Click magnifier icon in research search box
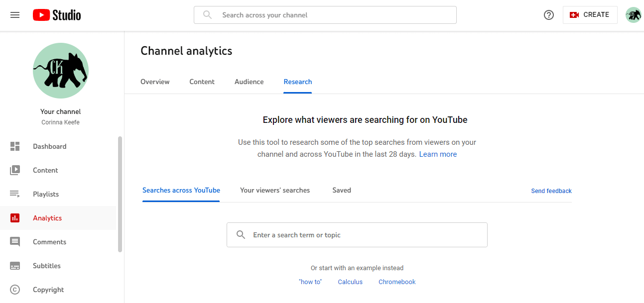Screen dimensions: 644x303 241,235
